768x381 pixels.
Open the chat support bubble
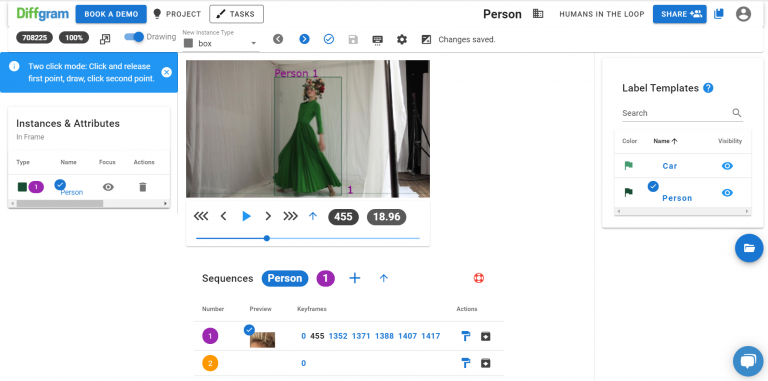tap(748, 361)
